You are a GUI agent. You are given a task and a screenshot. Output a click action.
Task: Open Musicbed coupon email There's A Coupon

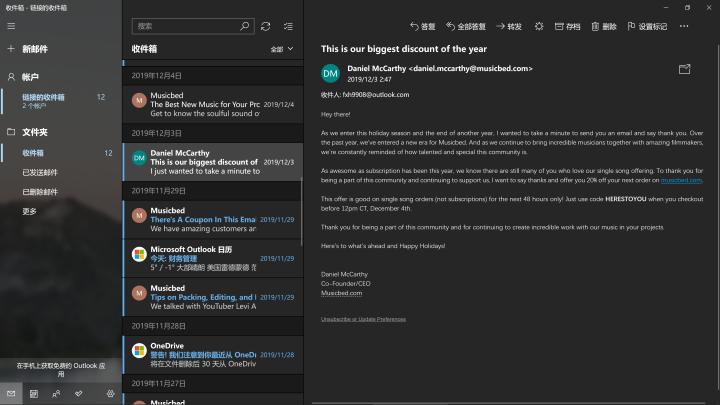click(x=213, y=219)
